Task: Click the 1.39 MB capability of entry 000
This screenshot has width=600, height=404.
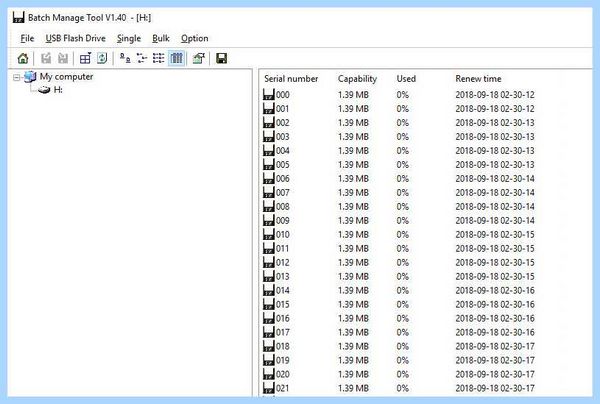Action: tap(353, 95)
